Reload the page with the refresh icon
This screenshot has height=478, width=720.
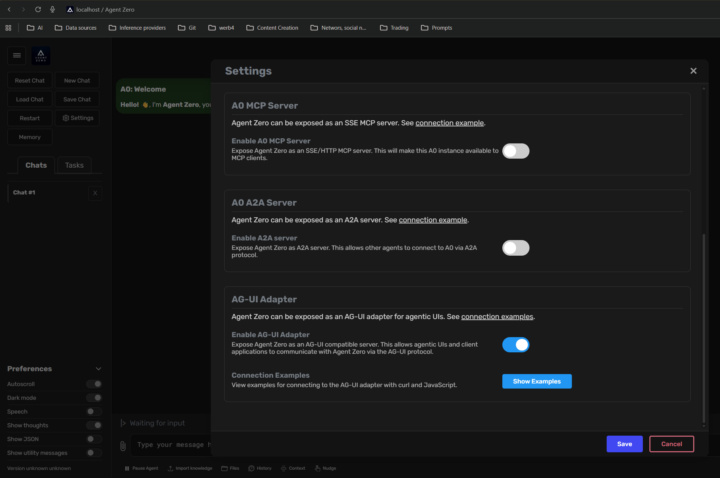[38, 9]
